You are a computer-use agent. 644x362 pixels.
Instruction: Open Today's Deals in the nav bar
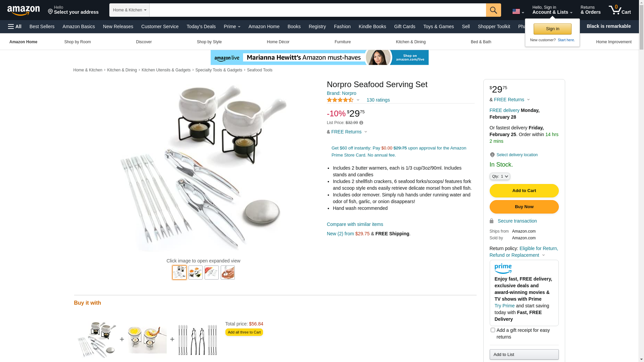click(x=201, y=26)
